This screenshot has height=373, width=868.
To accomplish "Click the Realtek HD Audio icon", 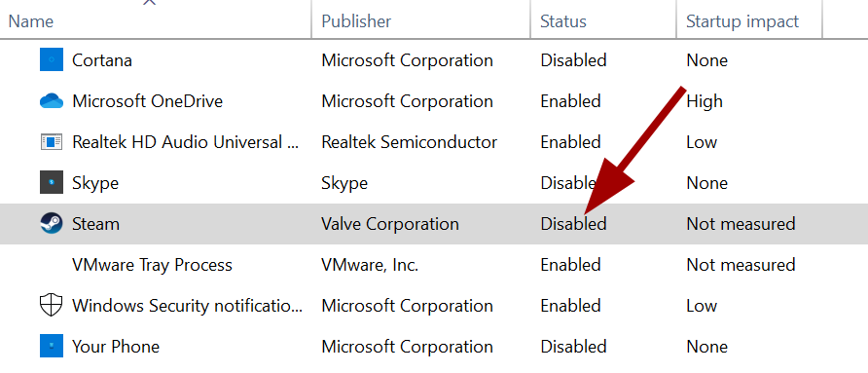I will (x=52, y=142).
